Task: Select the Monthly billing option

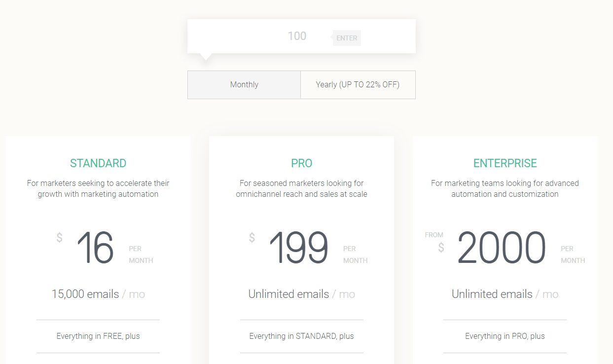Action: coord(244,85)
